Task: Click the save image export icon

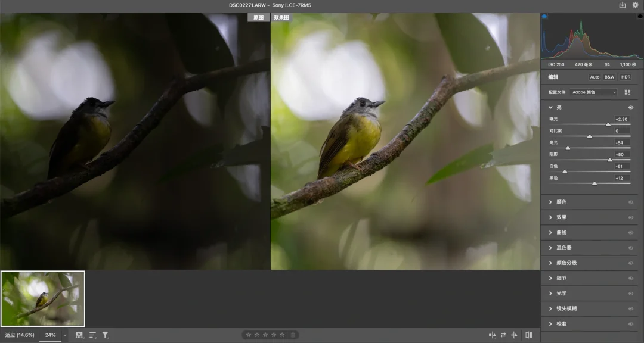Action: 623,5
